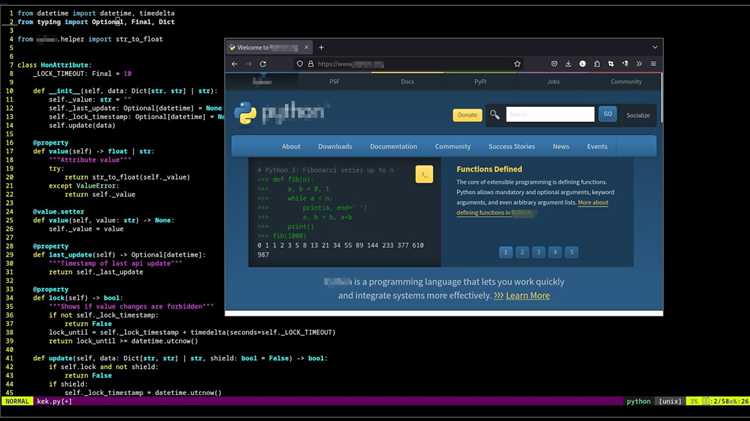Open the News navigation menu
This screenshot has height=421, width=750.
click(x=561, y=146)
